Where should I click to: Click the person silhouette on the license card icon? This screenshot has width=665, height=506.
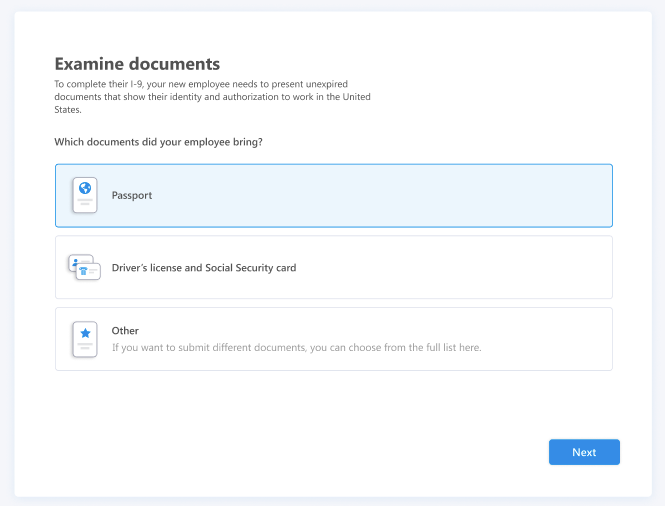point(75,263)
